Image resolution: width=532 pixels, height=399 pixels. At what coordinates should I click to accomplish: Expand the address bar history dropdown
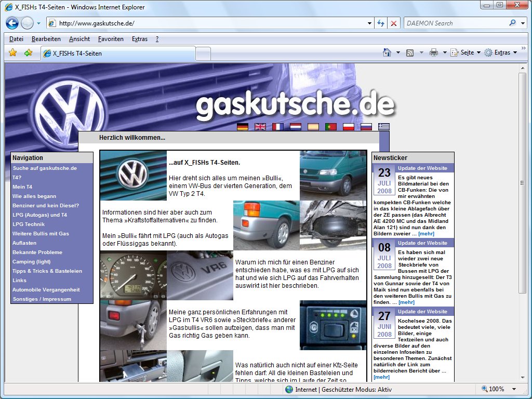click(x=369, y=23)
